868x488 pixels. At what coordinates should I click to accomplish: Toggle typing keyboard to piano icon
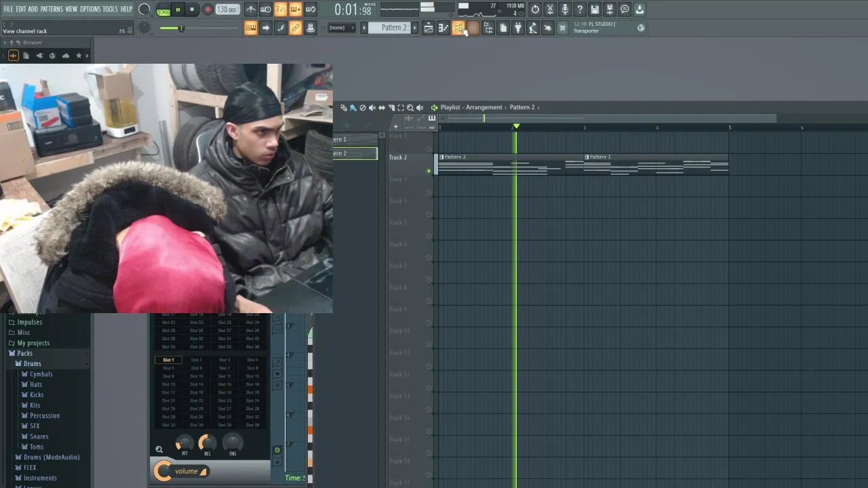tap(251, 28)
